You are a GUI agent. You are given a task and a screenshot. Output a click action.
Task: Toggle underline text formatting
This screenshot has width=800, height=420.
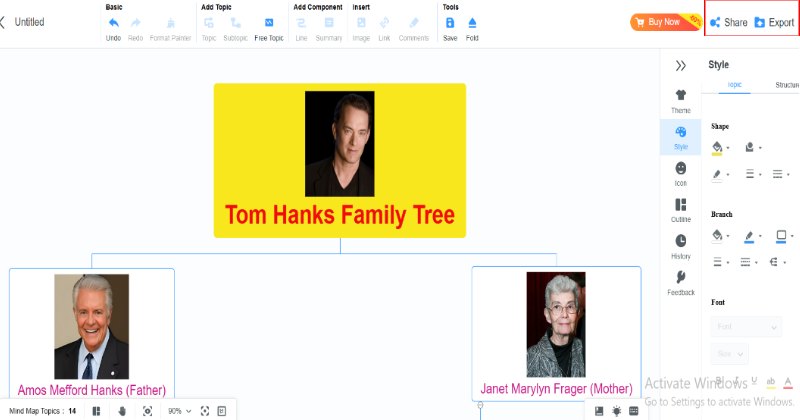tap(754, 381)
